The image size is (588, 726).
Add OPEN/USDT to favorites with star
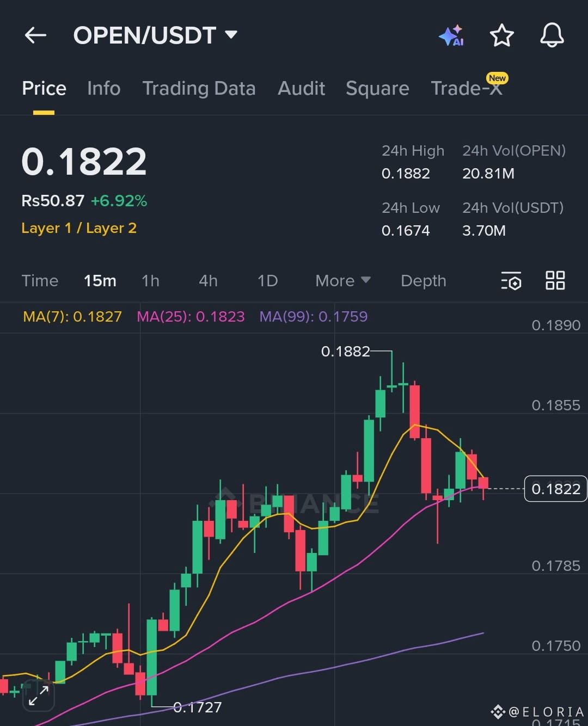click(501, 36)
